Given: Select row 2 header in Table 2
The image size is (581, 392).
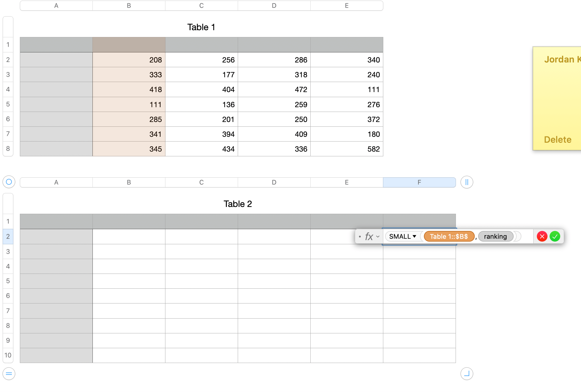Looking at the screenshot, I should coord(8,236).
